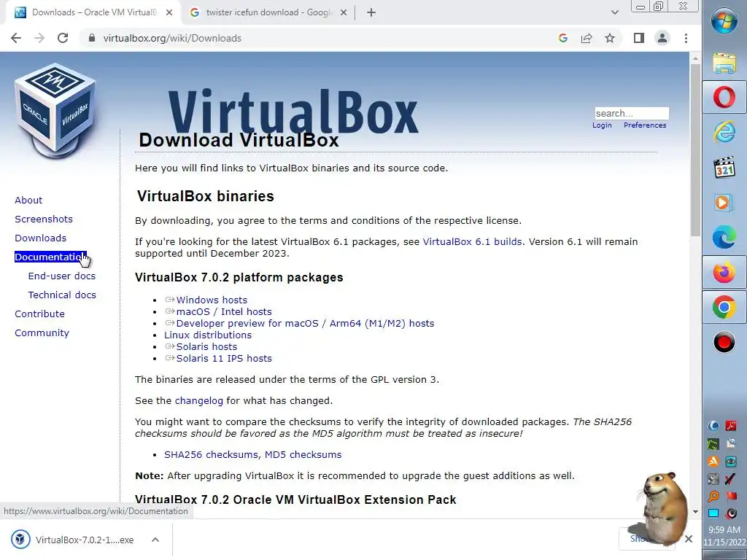Viewport: 747px width, 560px height.
Task: Expand options for VirtualBox-7.0.2 download
Action: pos(155,540)
